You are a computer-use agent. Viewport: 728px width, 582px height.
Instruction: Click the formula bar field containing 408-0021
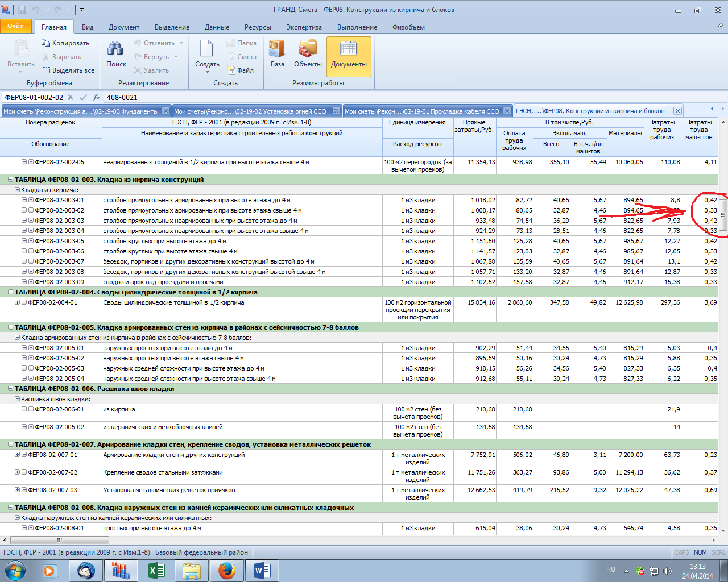pos(398,97)
